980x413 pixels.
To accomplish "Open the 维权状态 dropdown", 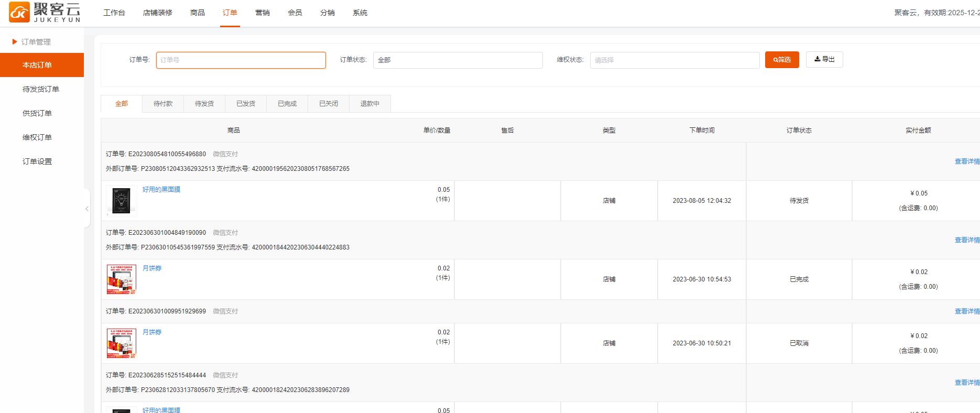I will point(675,60).
